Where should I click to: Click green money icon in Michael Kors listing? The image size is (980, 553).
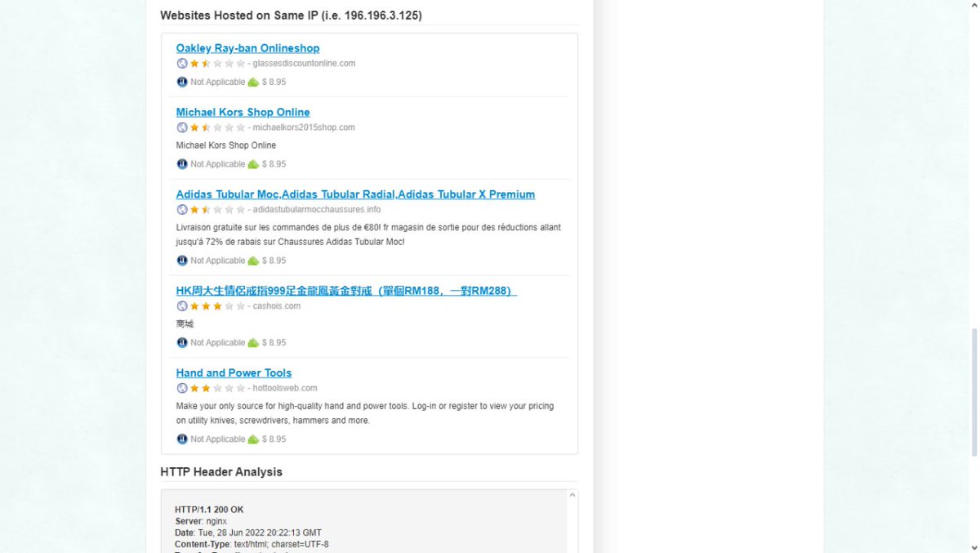pyautogui.click(x=253, y=164)
